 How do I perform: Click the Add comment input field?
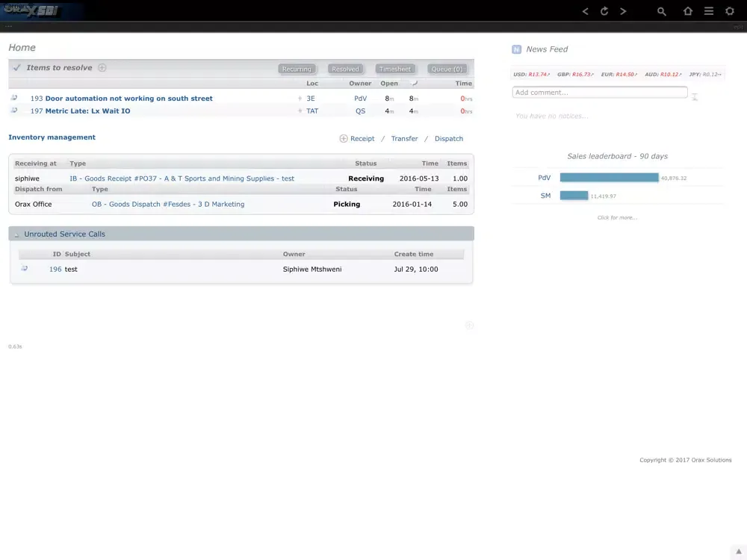(599, 93)
